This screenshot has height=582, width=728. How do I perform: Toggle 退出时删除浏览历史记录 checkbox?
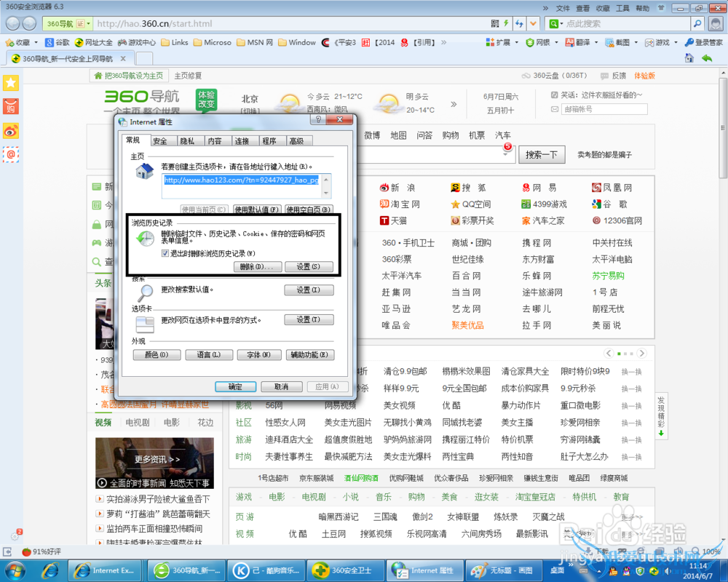point(165,253)
